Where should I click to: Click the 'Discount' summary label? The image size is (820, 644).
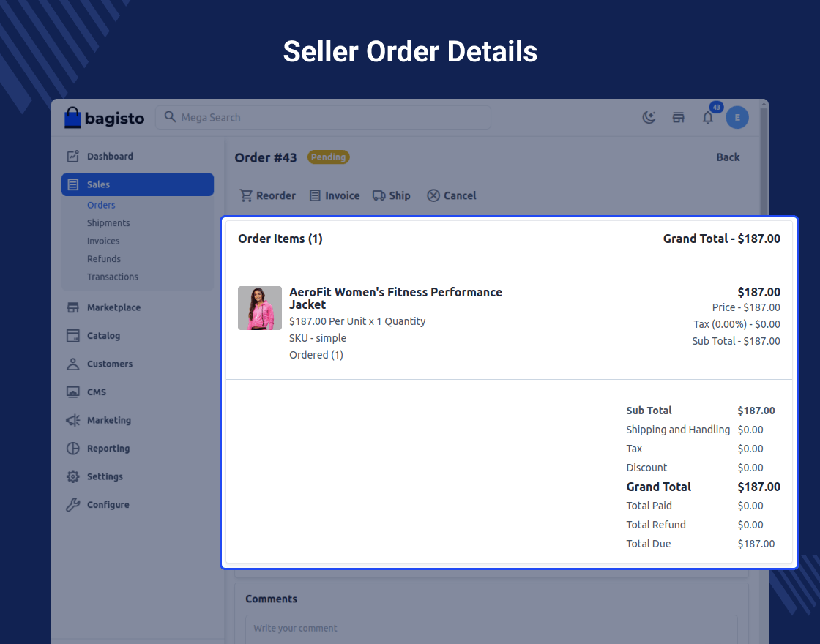point(646,468)
